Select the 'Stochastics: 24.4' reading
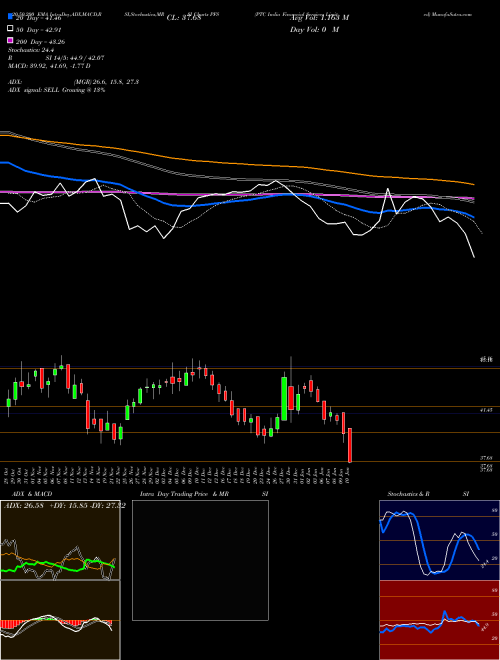Image resolution: width=500 pixels, height=660 pixels. (31, 50)
